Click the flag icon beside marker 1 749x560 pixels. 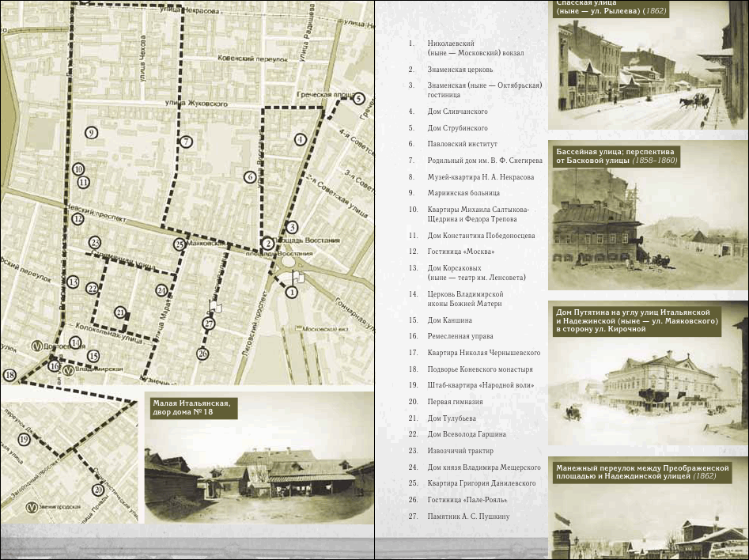point(297,277)
